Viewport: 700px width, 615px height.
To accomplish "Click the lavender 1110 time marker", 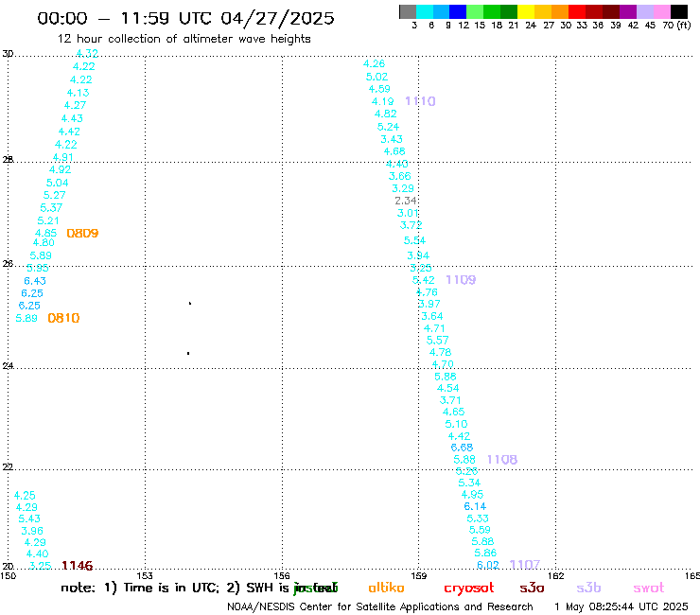I will tap(420, 101).
